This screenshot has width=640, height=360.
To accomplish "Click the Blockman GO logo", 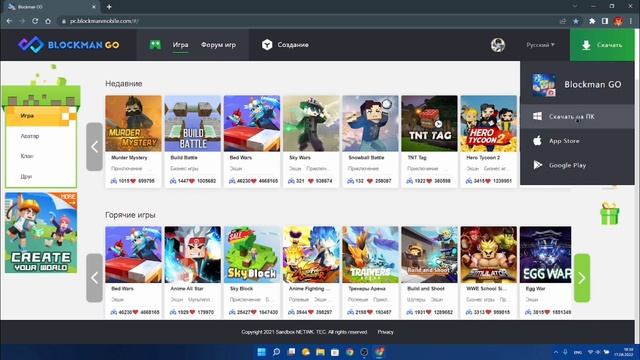I will (x=69, y=44).
